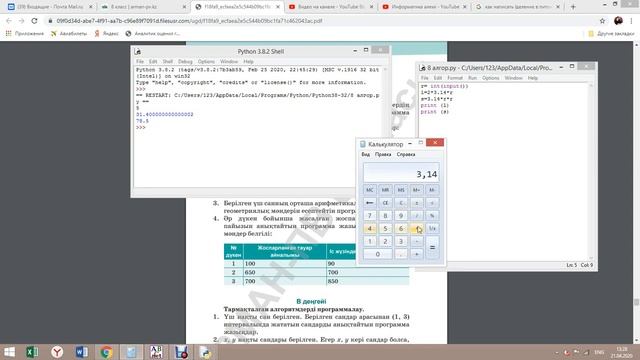Click the equals button on calculator

click(x=432, y=248)
